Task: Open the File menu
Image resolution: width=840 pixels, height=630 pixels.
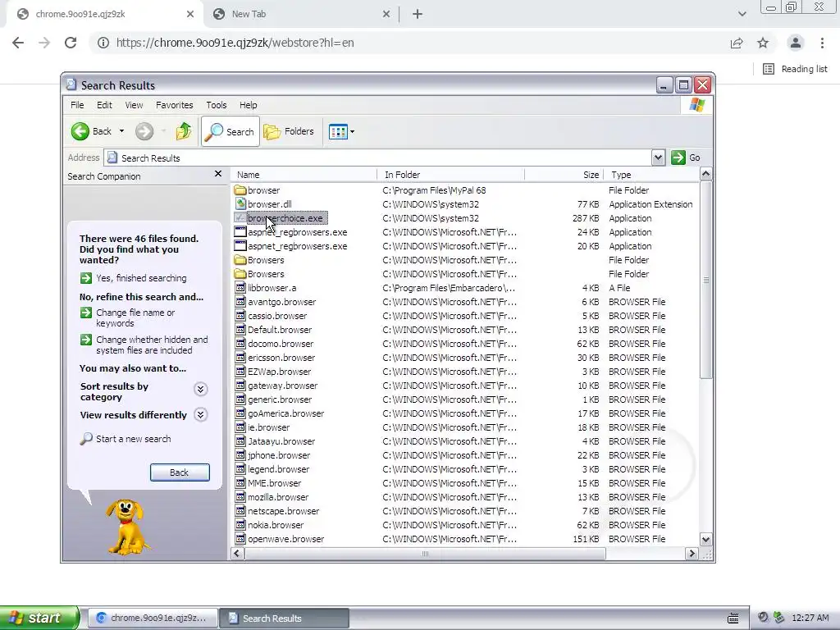Action: (77, 105)
